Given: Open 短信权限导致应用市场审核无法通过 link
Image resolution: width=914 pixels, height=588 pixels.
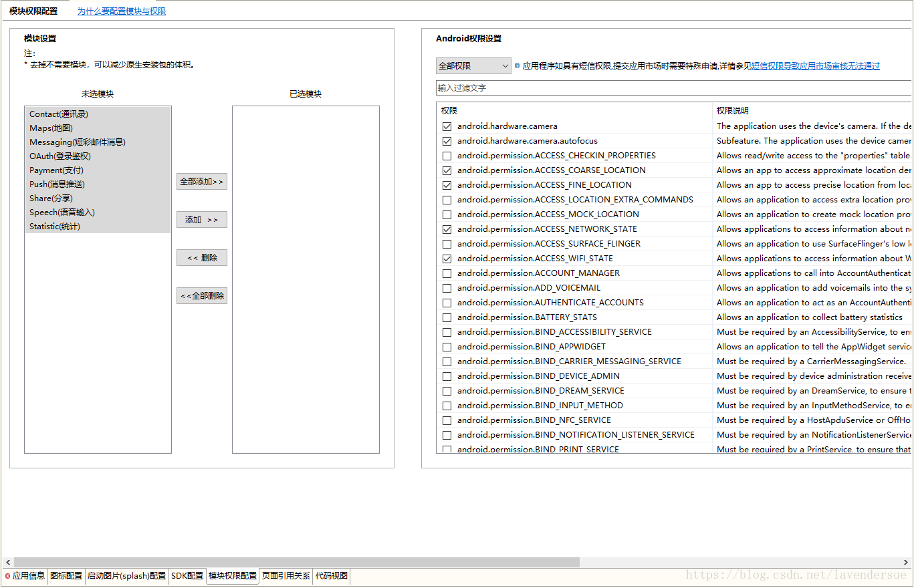Looking at the screenshot, I should point(816,66).
